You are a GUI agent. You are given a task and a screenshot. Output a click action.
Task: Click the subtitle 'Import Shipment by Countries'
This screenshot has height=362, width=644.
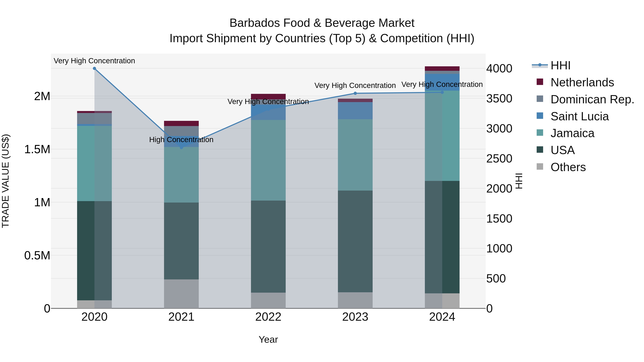(248, 38)
